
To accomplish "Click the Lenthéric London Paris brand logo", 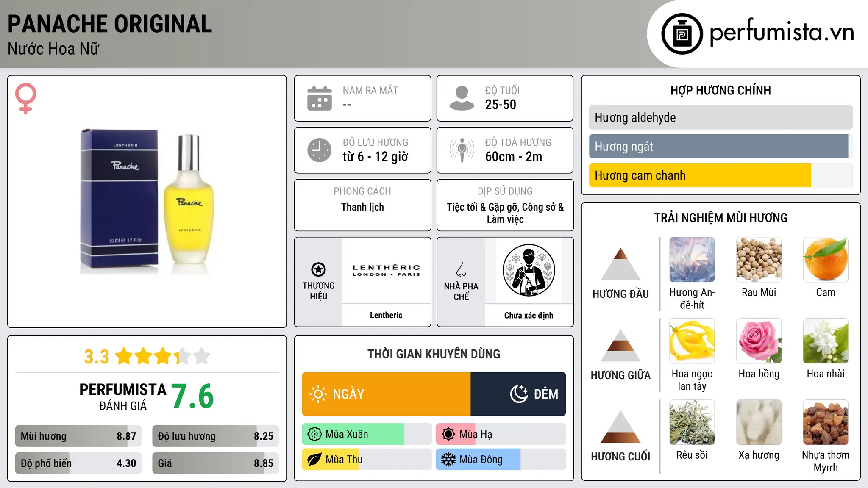I will point(386,270).
